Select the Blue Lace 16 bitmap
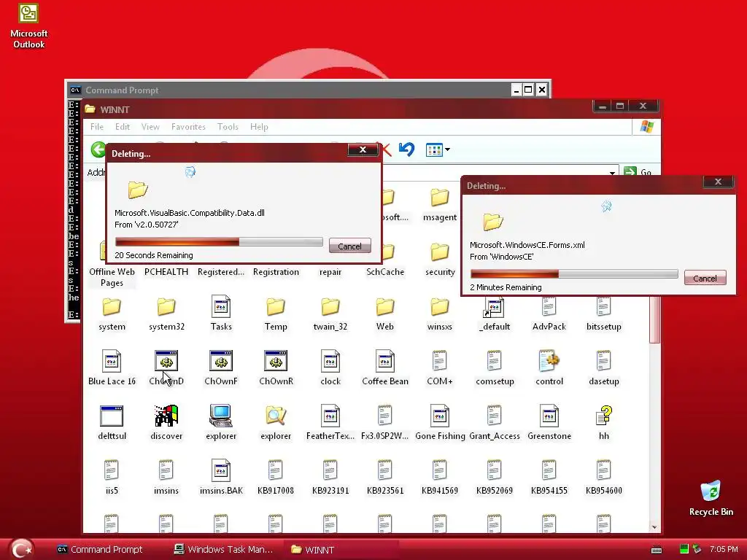The image size is (747, 560). [112, 361]
